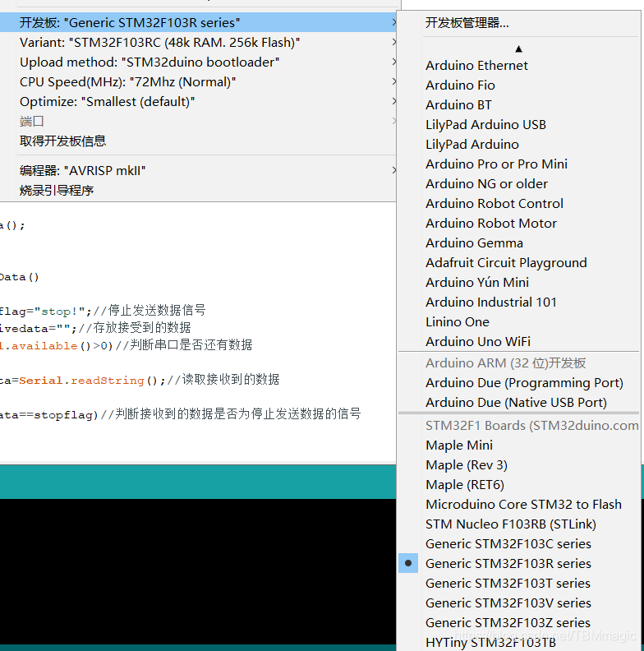
Task: Select Arduino Due (Programming Port)
Action: [518, 383]
